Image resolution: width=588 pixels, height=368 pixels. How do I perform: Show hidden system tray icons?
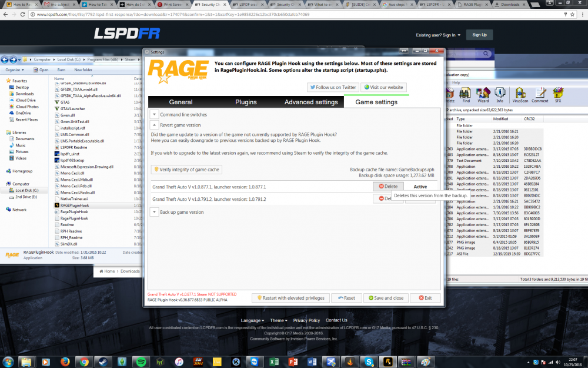tap(528, 362)
